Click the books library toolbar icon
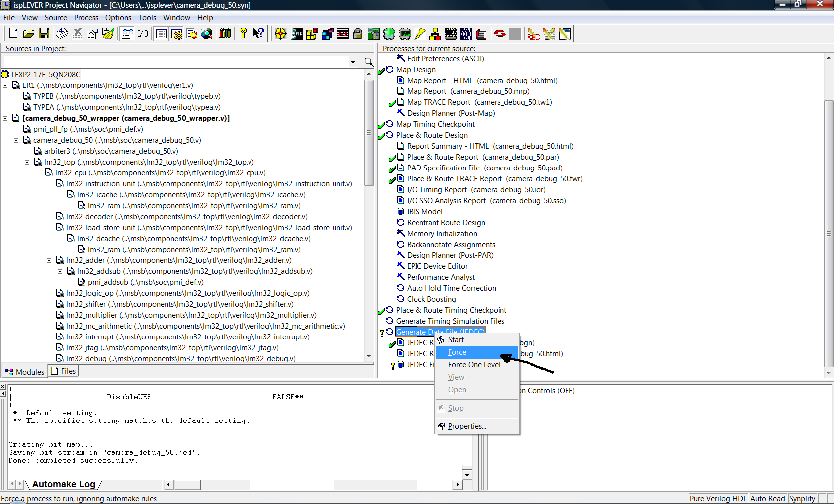 point(225,33)
